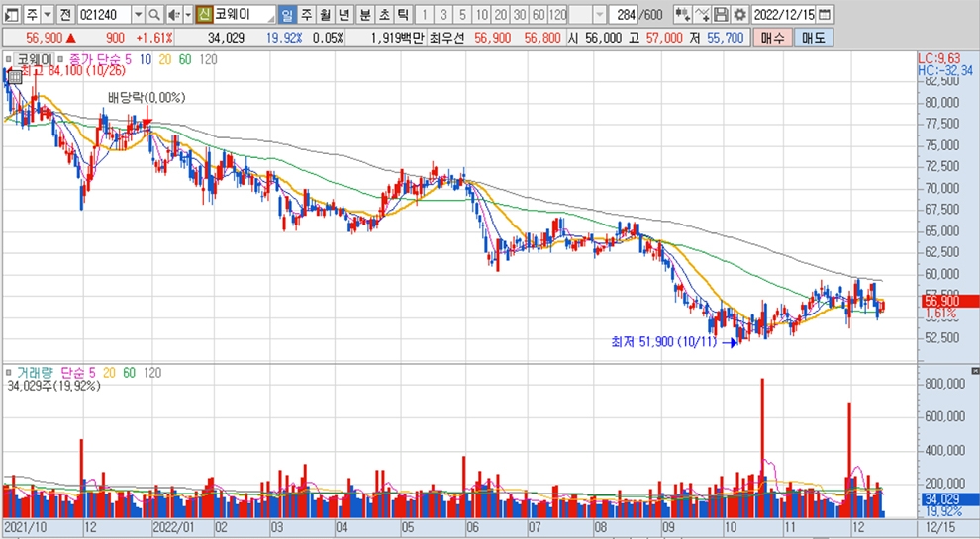
Task: Open the calendar date picker icon
Action: 826,15
